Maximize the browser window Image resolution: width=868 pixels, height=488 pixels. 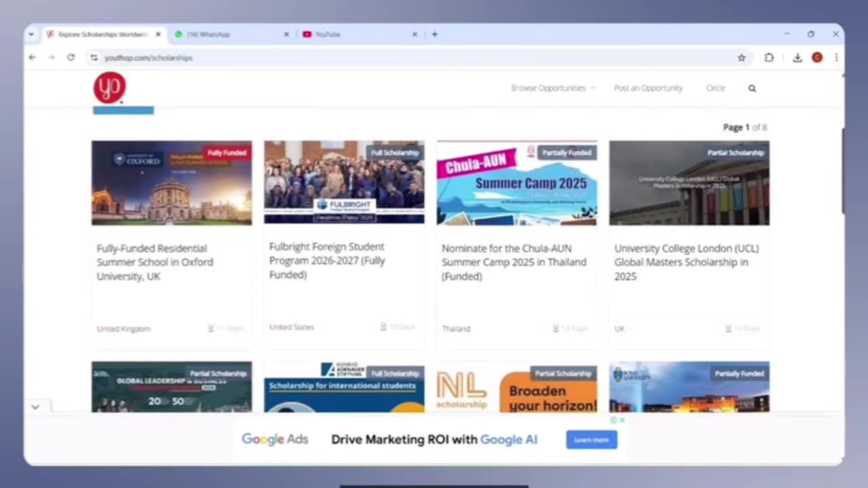coord(811,34)
